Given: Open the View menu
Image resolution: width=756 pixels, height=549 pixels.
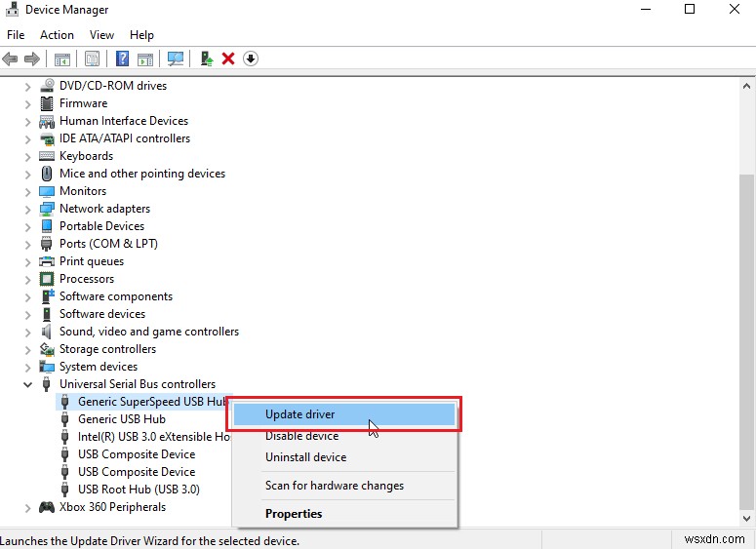Looking at the screenshot, I should (101, 35).
